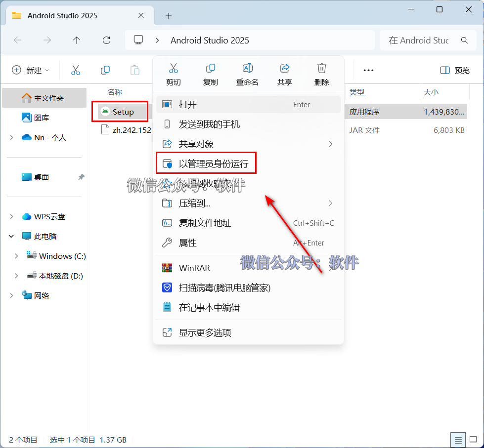Click the Rename icon in context menu

pos(247,68)
